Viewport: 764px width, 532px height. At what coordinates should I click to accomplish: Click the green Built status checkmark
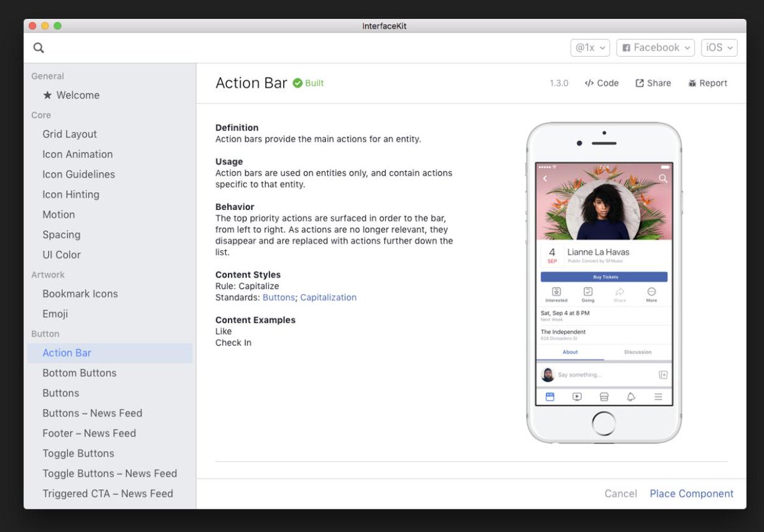(297, 83)
